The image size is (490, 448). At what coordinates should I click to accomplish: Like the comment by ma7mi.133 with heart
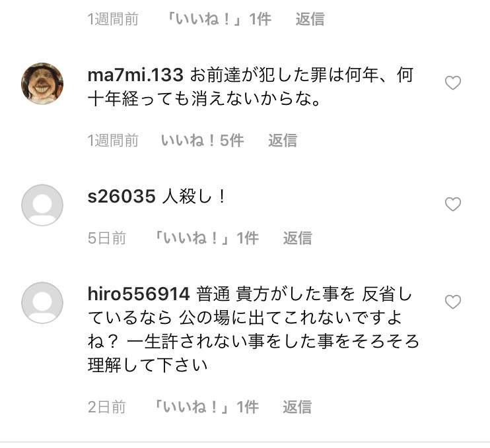(x=453, y=83)
